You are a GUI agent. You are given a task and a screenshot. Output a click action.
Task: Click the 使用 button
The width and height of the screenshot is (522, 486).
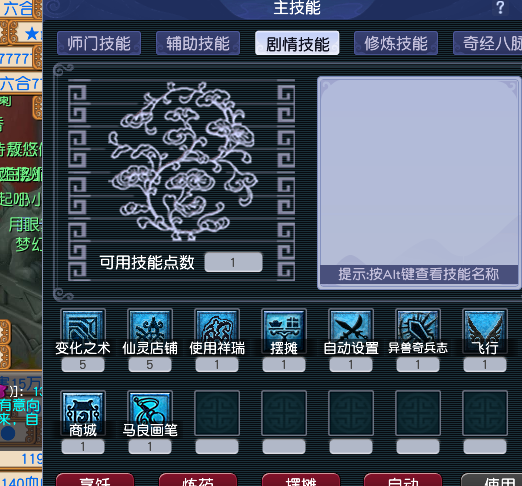492,480
